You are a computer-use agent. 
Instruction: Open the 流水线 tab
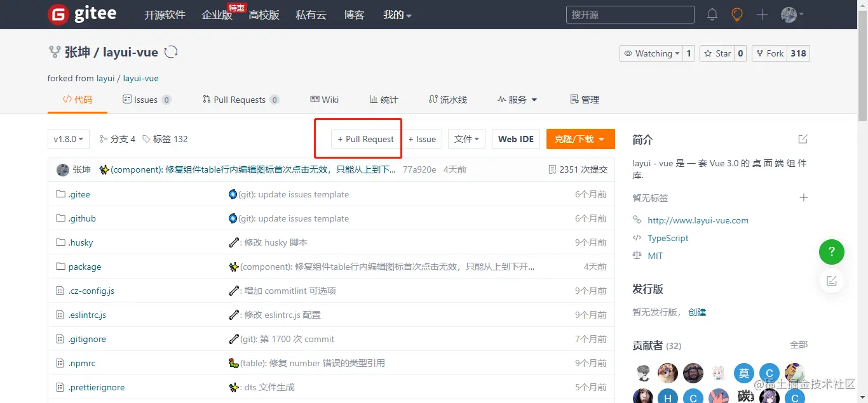pyautogui.click(x=448, y=100)
